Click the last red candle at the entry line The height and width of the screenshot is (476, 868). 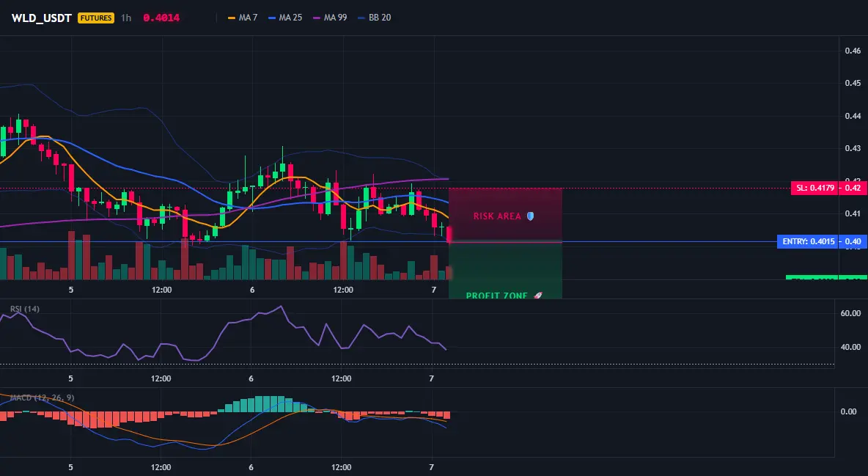click(x=449, y=235)
